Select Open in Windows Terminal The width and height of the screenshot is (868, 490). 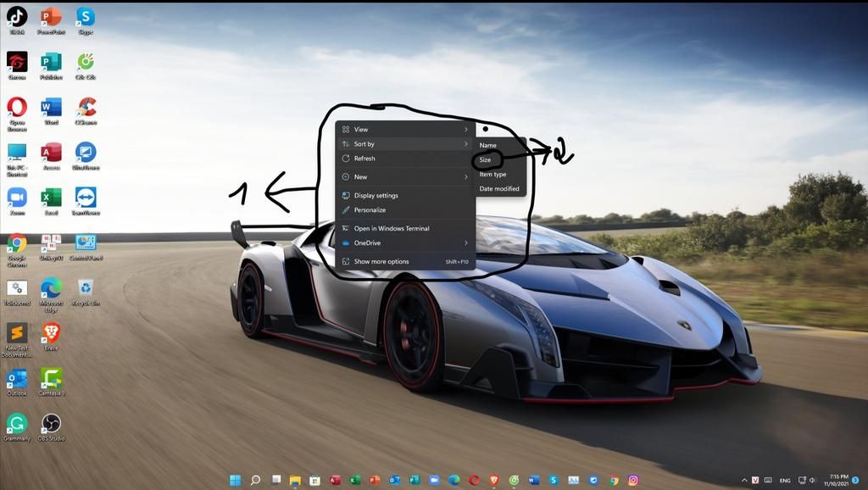tap(405, 228)
